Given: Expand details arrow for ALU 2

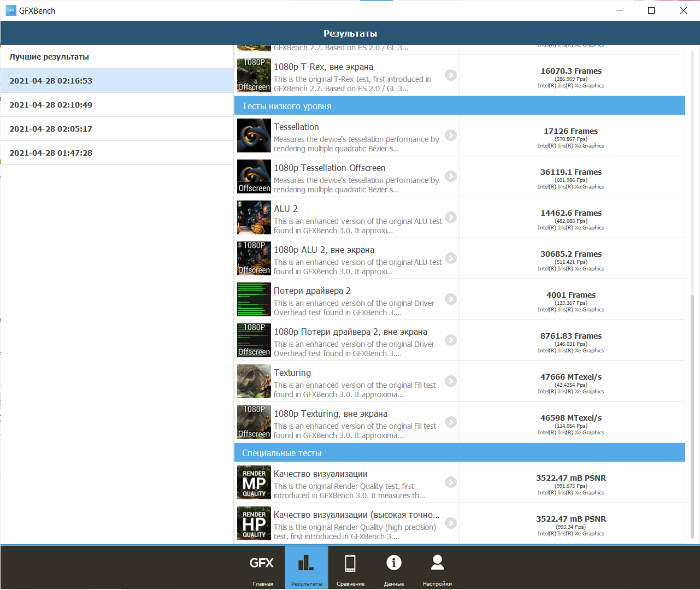Looking at the screenshot, I should click(451, 217).
